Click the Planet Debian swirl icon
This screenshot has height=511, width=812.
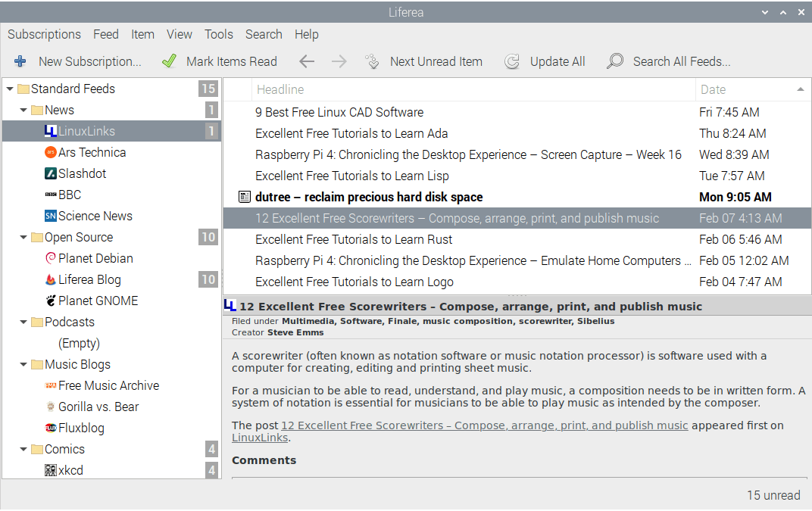[50, 258]
